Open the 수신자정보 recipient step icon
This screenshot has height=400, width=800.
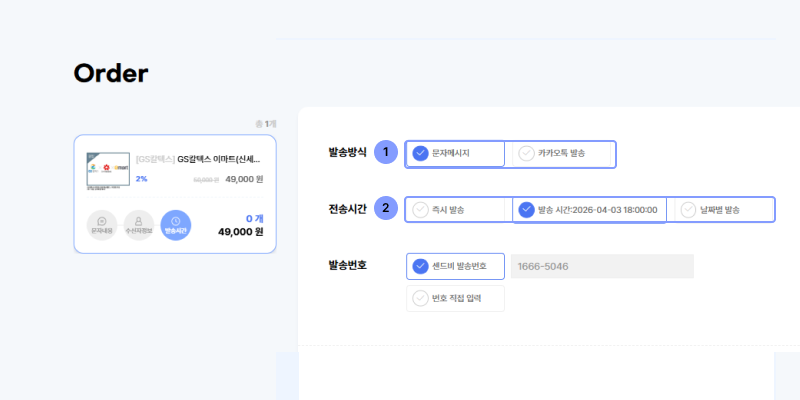(139, 225)
